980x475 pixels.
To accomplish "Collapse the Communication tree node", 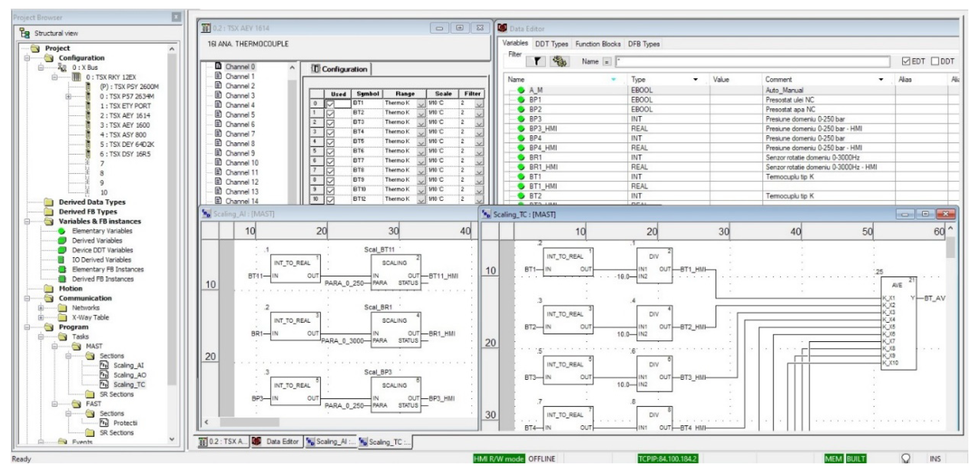I will (27, 298).
